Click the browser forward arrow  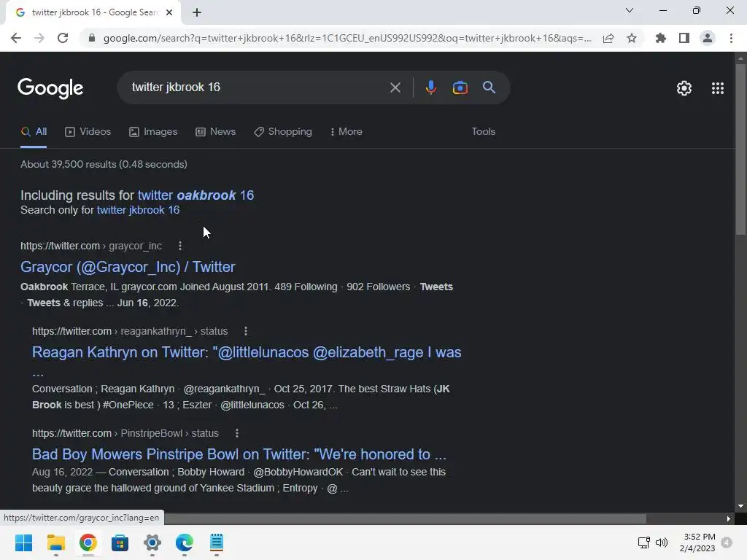coord(39,38)
